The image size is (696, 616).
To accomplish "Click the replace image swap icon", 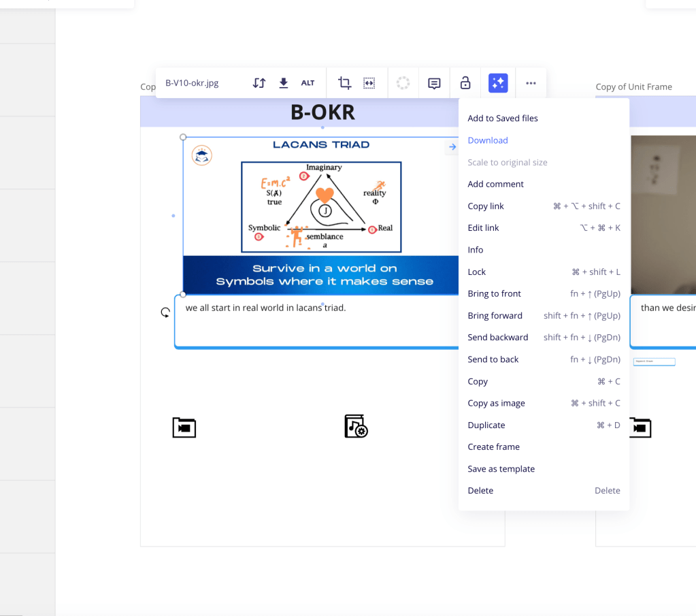I will click(259, 83).
